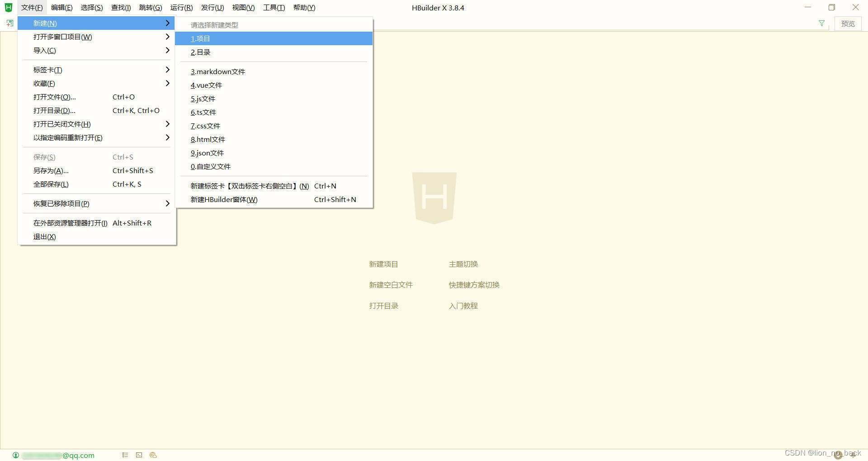Select 打开文件(O)... menu entry
The width and height of the screenshot is (868, 461).
pos(97,97)
